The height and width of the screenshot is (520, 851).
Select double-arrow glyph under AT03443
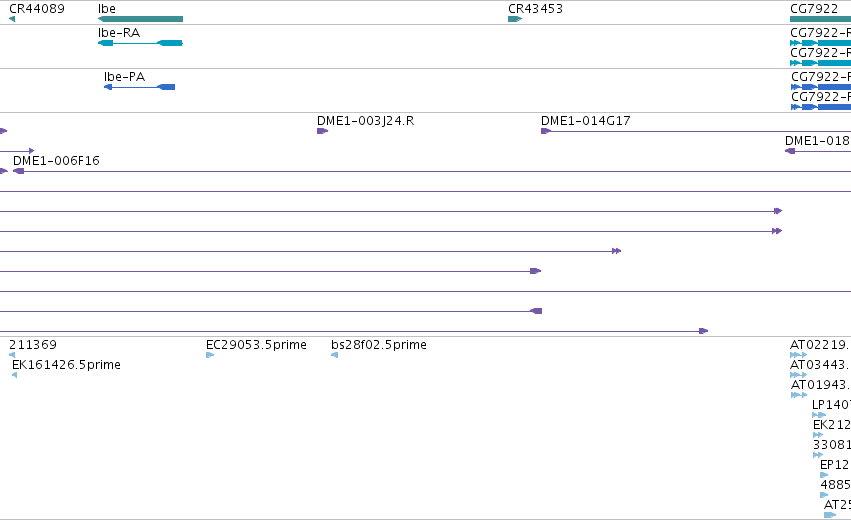tap(798, 375)
